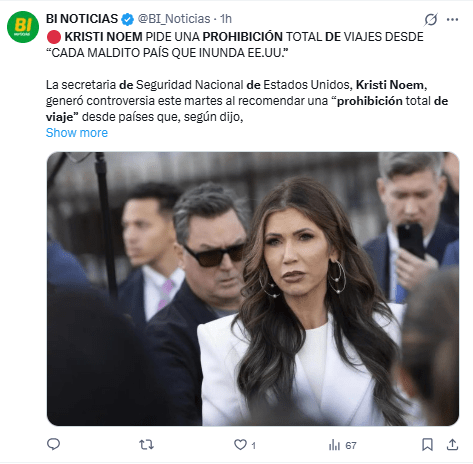
Task: Like the tweet with the heart icon
Action: [x=240, y=445]
